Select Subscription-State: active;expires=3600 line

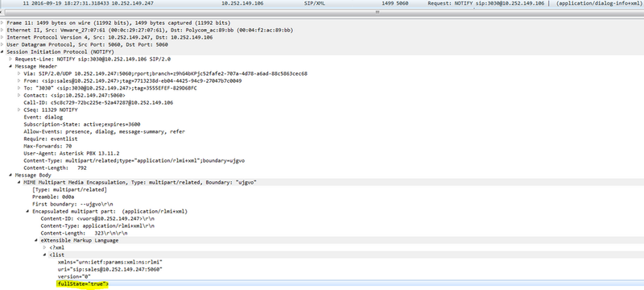pyautogui.click(x=82, y=124)
